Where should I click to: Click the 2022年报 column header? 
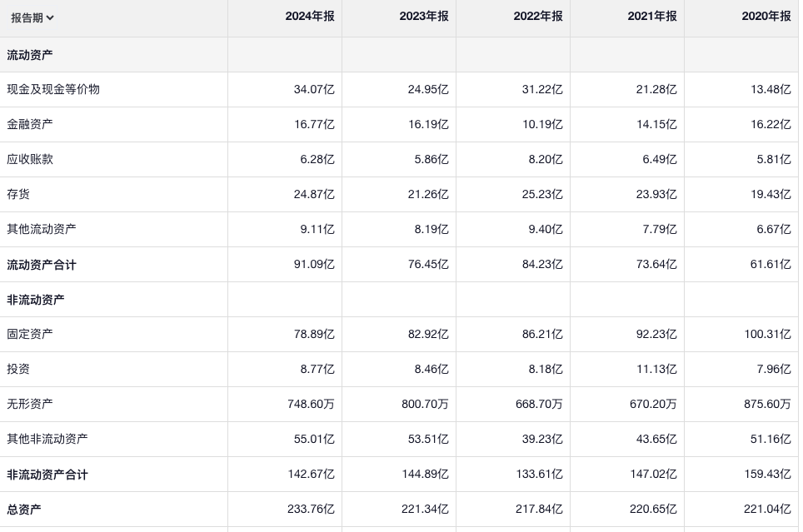click(537, 17)
